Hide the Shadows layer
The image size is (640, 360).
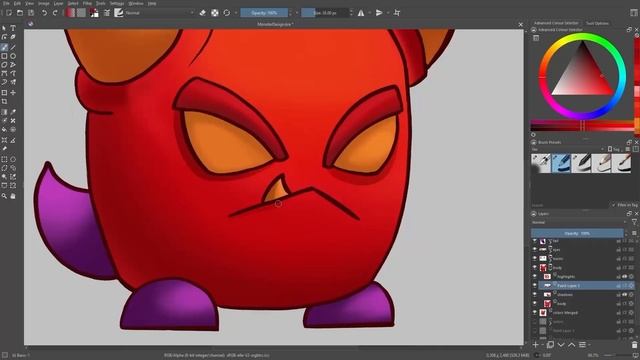[535, 294]
